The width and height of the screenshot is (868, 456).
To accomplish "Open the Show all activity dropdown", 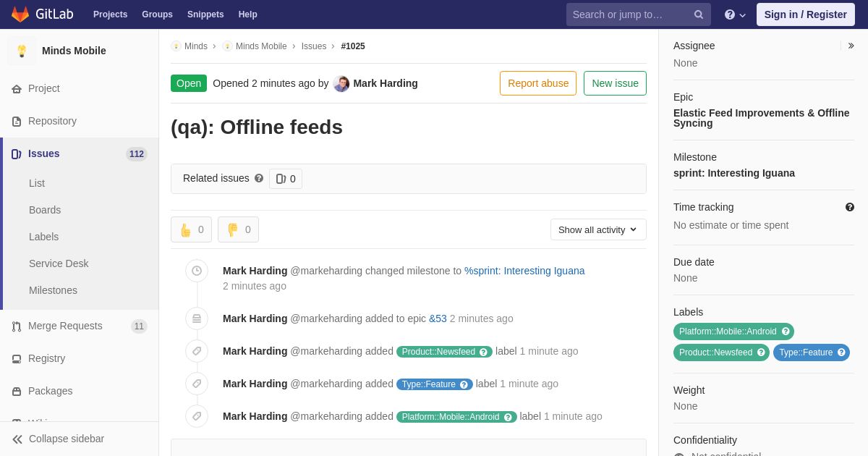I will (598, 229).
